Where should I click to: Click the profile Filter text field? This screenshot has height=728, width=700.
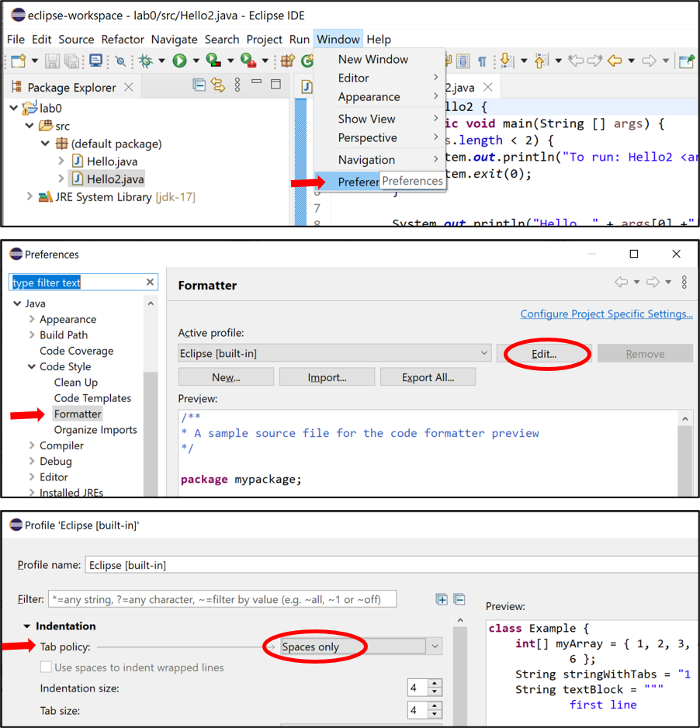(223, 599)
